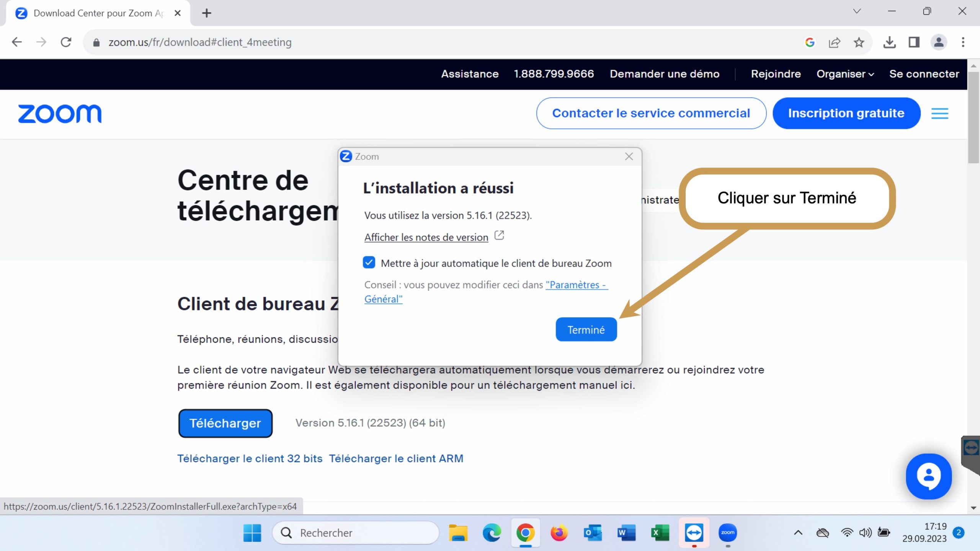The image size is (980, 551).
Task: Select the Rejoindre menu item
Action: point(776,74)
